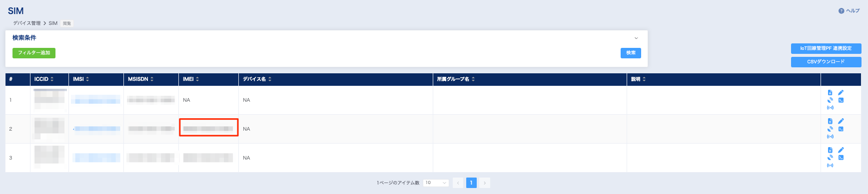The height and width of the screenshot is (194, 868).
Task: Click the satellite dish icon in row 1
Action: (x=830, y=100)
